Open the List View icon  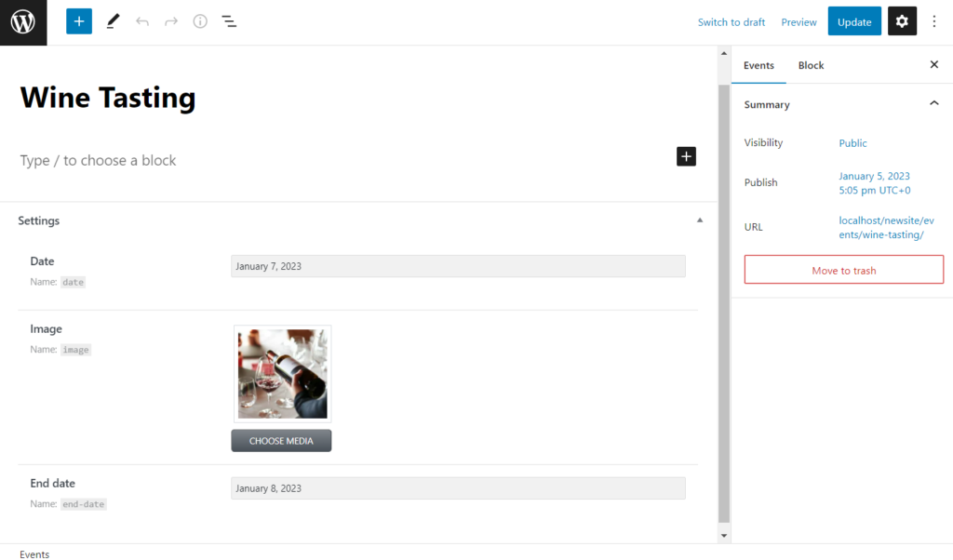pyautogui.click(x=229, y=22)
